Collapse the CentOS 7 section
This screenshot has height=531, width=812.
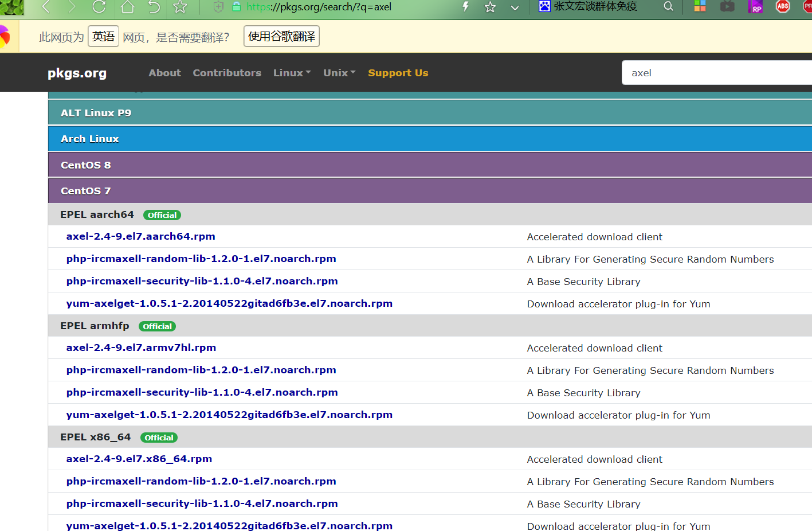tap(430, 190)
